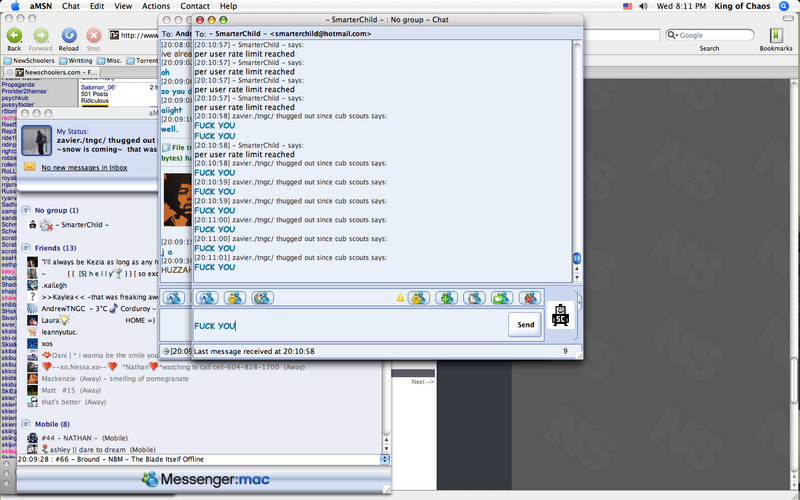Screen dimensions: 800x500
Task: Click the browser Reload button
Action: click(68, 39)
